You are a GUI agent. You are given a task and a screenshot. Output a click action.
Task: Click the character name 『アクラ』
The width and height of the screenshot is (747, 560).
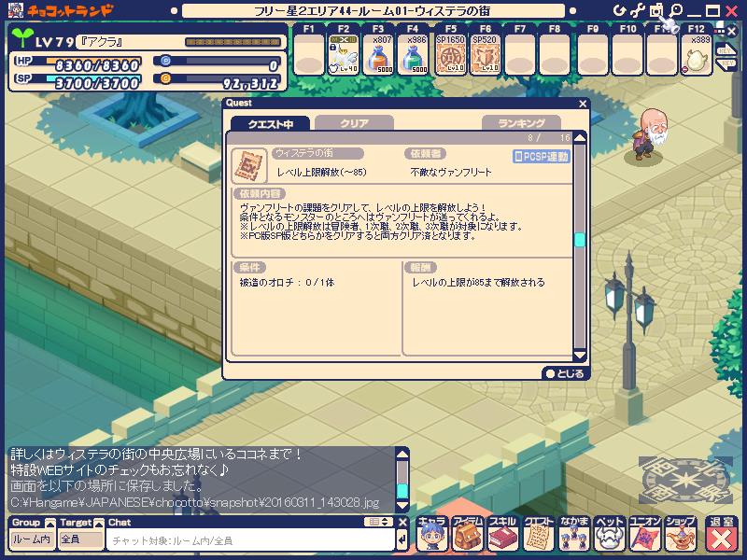101,42
